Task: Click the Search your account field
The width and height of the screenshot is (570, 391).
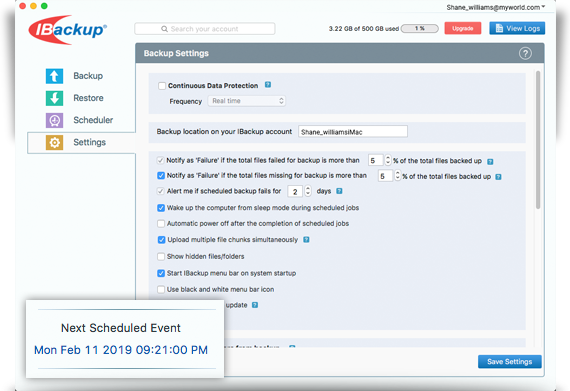Action: pos(205,29)
